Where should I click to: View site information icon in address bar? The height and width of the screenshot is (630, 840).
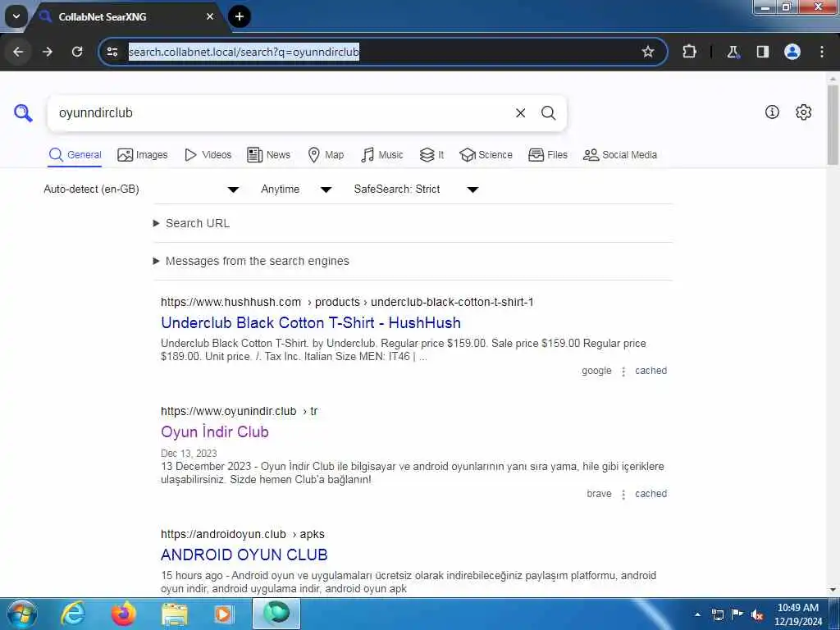click(x=112, y=52)
